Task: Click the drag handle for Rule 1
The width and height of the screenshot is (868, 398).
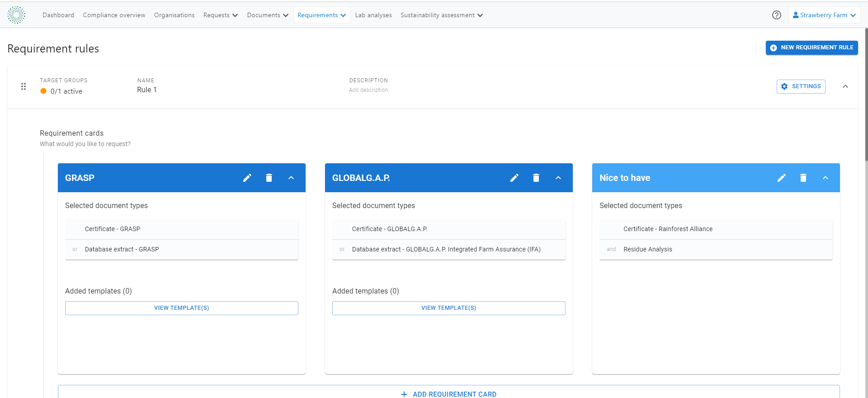Action: (x=24, y=86)
